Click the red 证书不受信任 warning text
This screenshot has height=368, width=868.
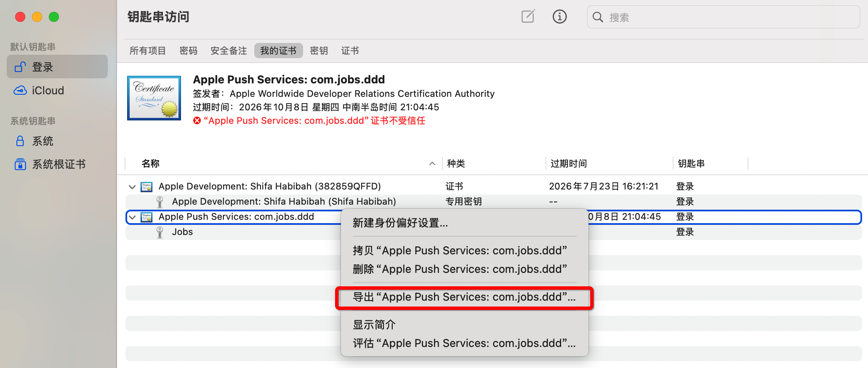point(314,121)
